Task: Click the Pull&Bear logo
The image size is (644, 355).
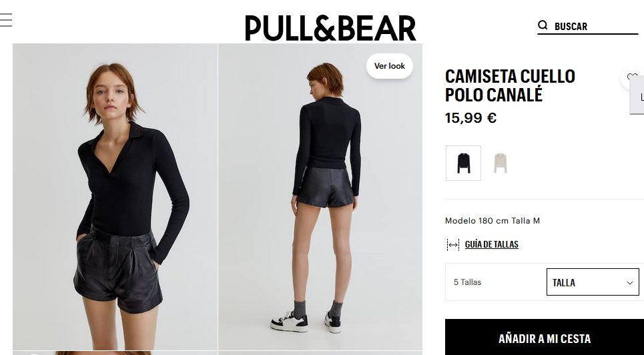Action: point(330,28)
